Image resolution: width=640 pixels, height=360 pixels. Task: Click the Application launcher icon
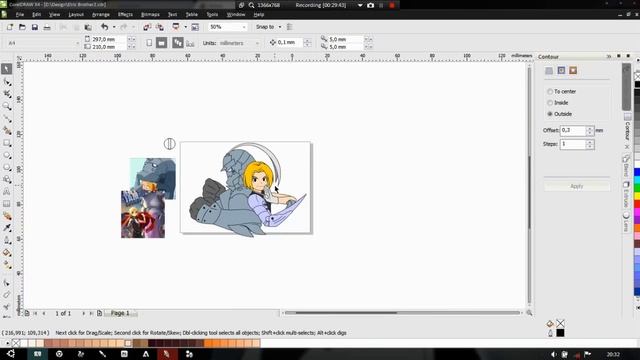[176, 27]
